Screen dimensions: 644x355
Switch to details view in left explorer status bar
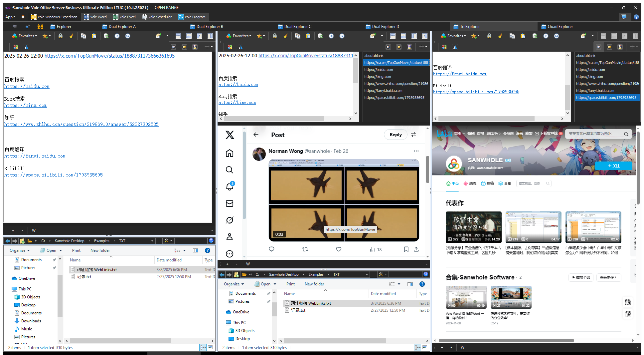point(203,347)
